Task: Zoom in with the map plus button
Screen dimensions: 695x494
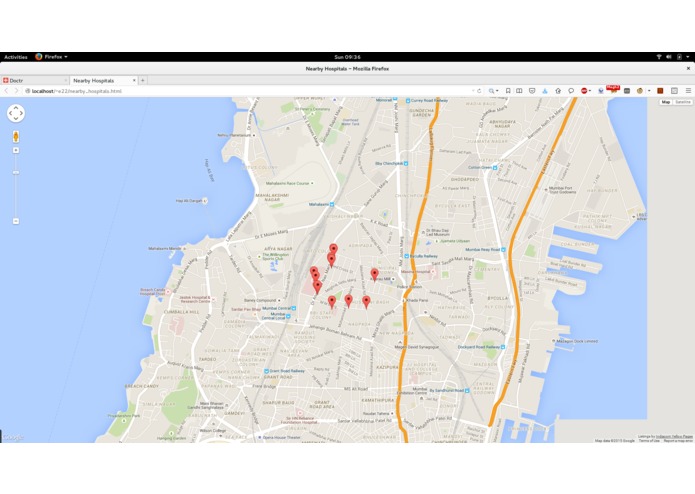Action: click(x=16, y=150)
